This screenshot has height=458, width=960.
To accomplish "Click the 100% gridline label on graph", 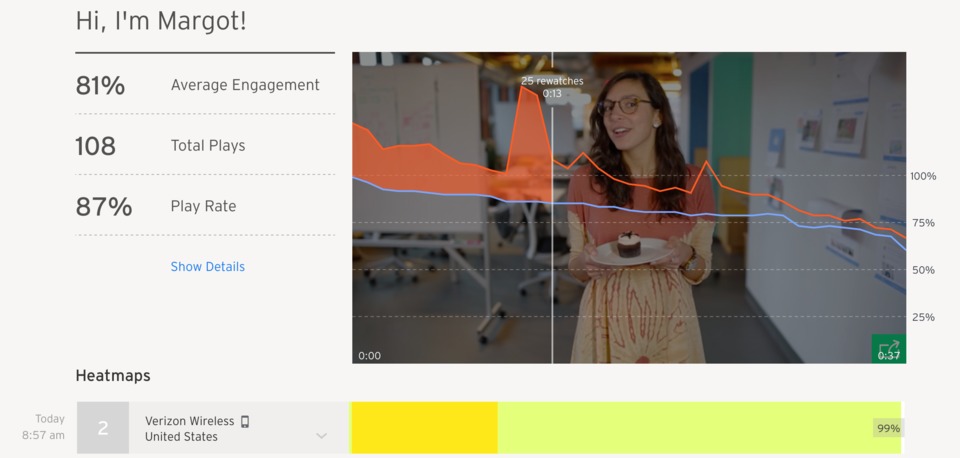I will click(x=923, y=176).
